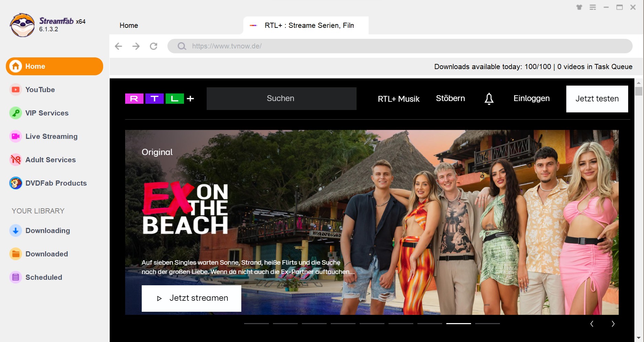
Task: Open Live Streaming section
Action: (x=54, y=136)
